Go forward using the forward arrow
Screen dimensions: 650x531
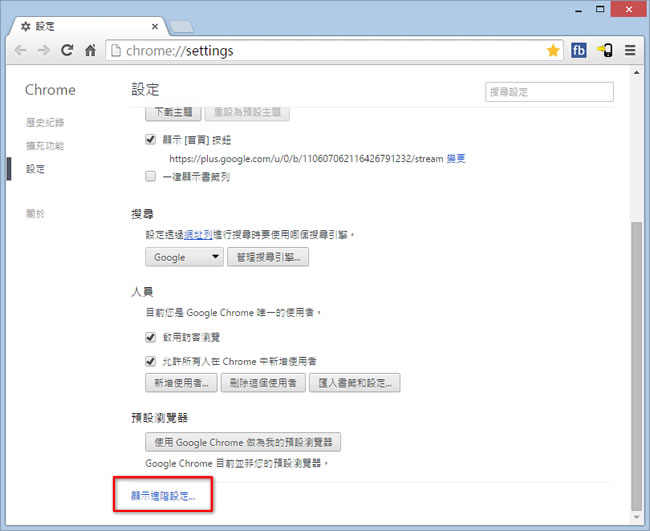coord(44,51)
